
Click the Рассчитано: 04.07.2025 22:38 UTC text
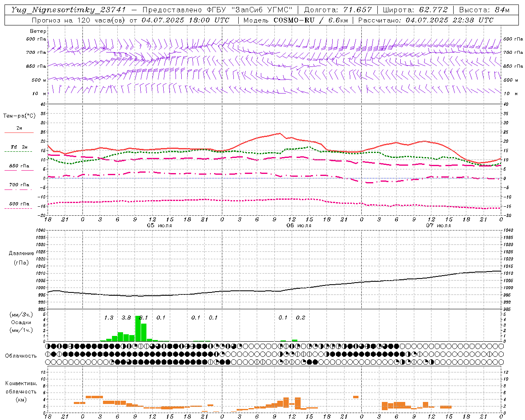click(x=426, y=20)
